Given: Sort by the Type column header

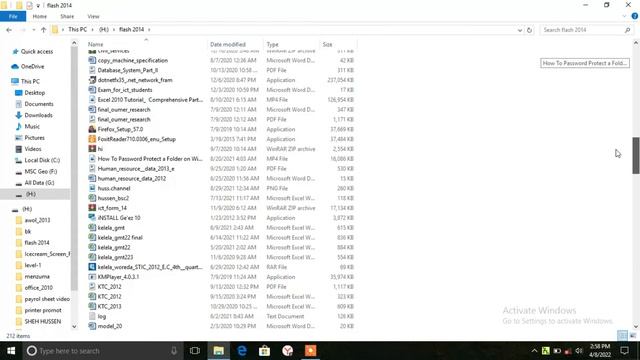Looking at the screenshot, I should [272, 44].
